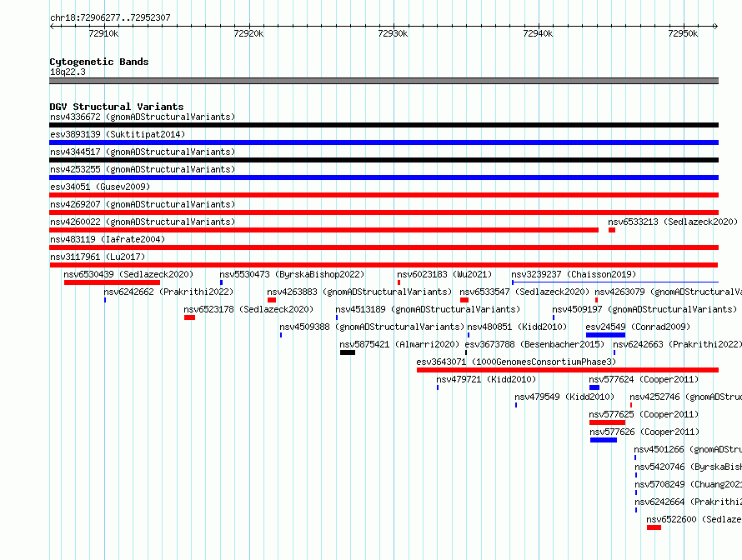Select the nsv5875421 (Almarri2020) label

[399, 344]
